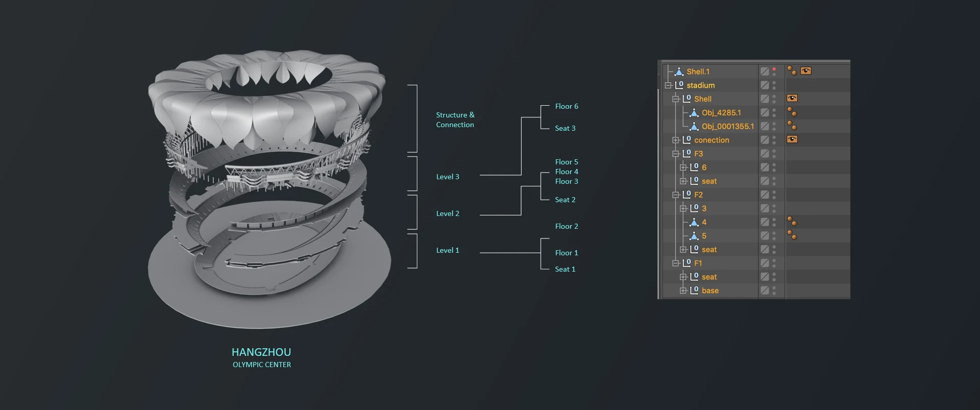Select the Phong tag of Obj_0001355.1

click(792, 126)
